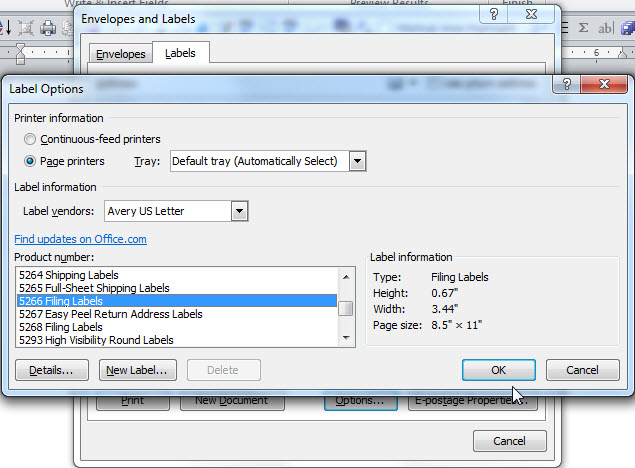Viewport: 635px width, 468px height.
Task: Click product list scroll down arrow
Action: point(346,338)
